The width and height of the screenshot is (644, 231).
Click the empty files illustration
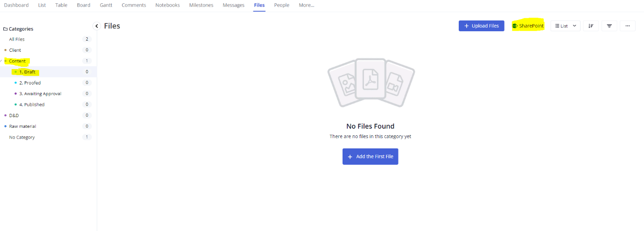click(x=371, y=83)
